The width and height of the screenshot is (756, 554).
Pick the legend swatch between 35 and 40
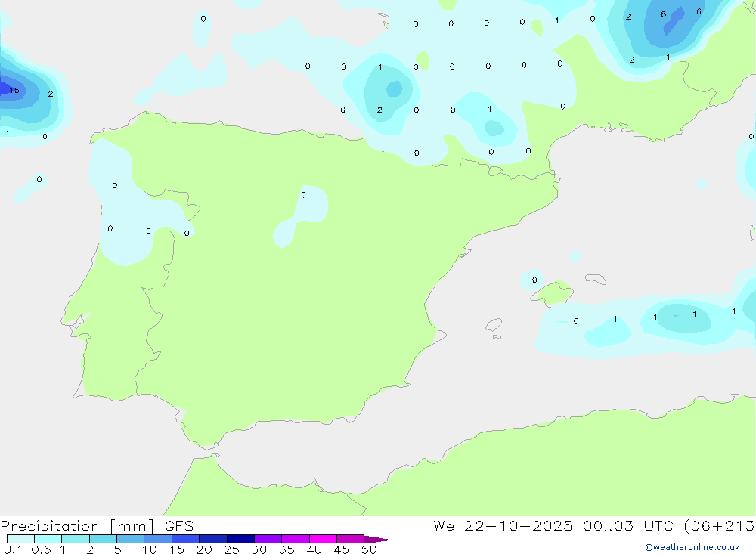click(x=296, y=539)
